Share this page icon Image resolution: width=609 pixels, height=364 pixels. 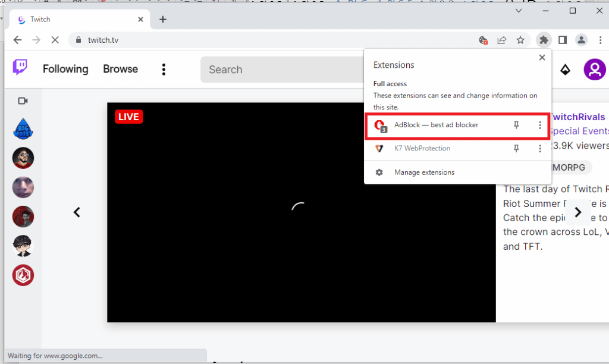[502, 40]
